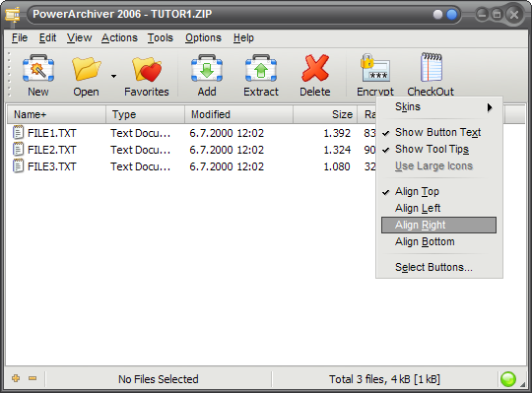Click size value 1.392
The image size is (532, 393).
(337, 133)
